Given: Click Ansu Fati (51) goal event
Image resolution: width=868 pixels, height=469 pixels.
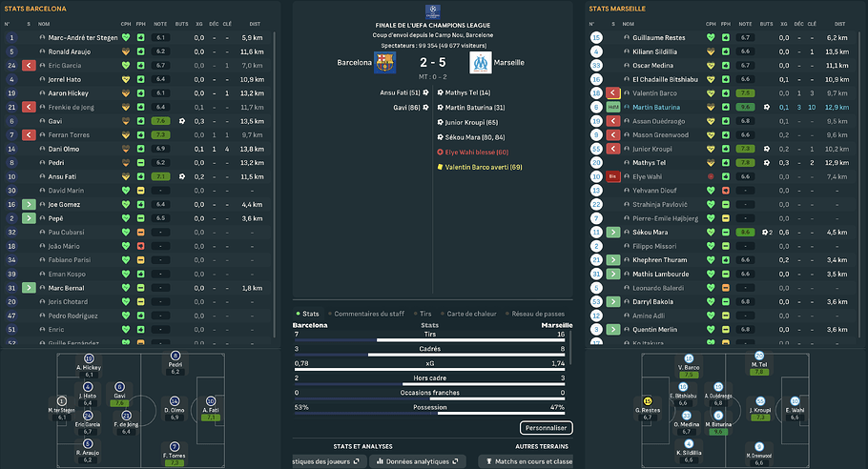Looking at the screenshot, I should [x=404, y=92].
